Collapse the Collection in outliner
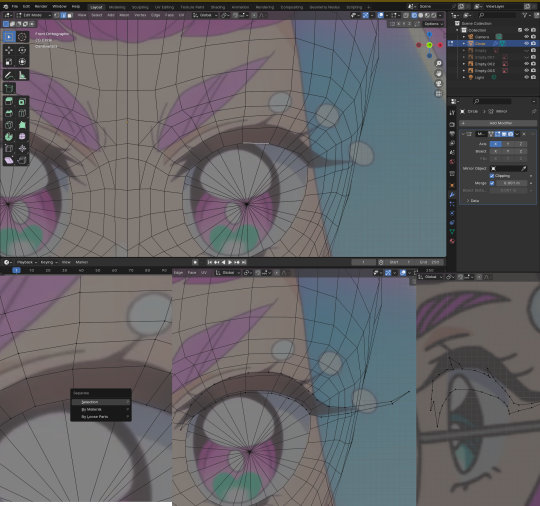Viewport: 540px width, 506px height. [x=458, y=30]
